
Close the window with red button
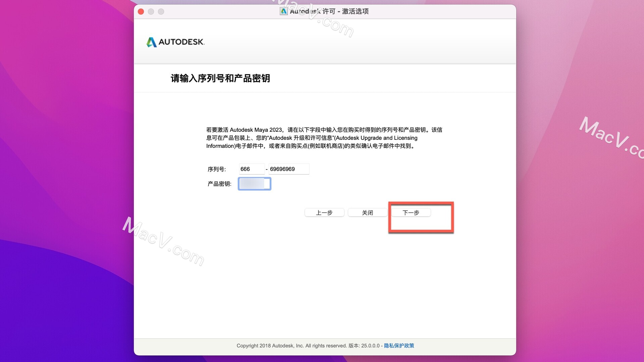pos(141,12)
